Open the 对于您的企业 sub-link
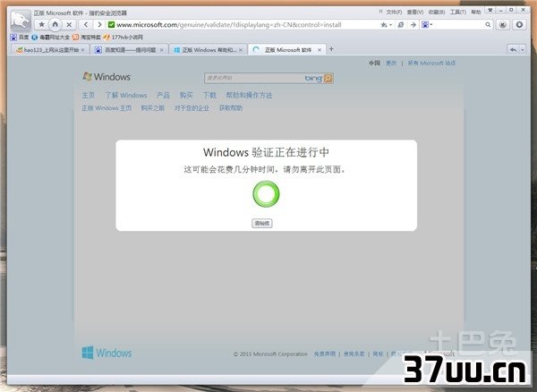Screen dimensions: 537x392 coord(192,108)
